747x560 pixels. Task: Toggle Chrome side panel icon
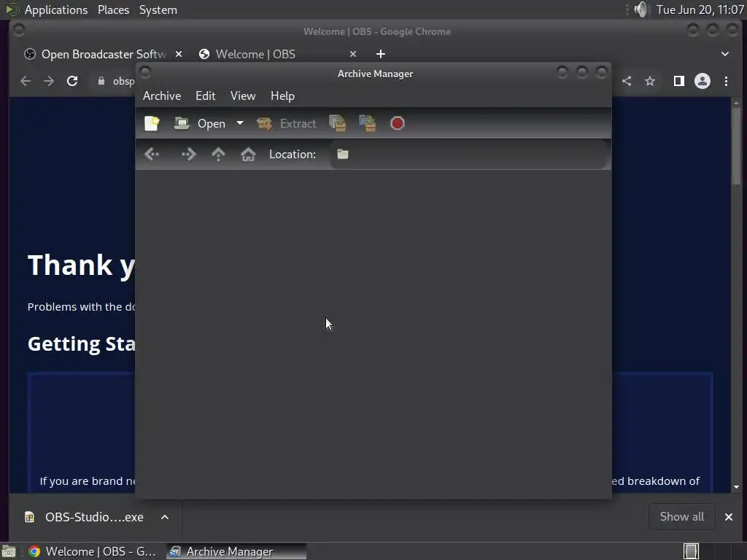pyautogui.click(x=679, y=82)
